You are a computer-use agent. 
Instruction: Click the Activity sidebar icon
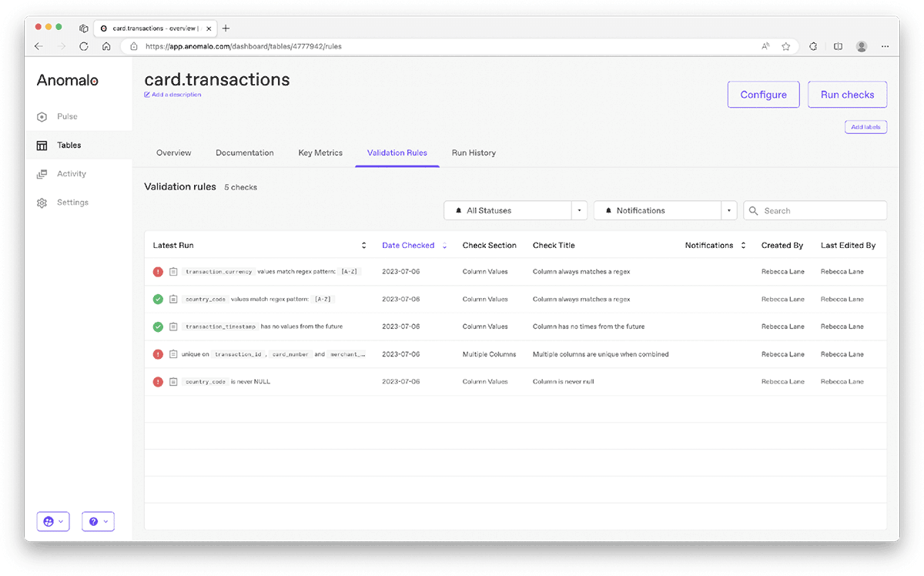tap(42, 174)
